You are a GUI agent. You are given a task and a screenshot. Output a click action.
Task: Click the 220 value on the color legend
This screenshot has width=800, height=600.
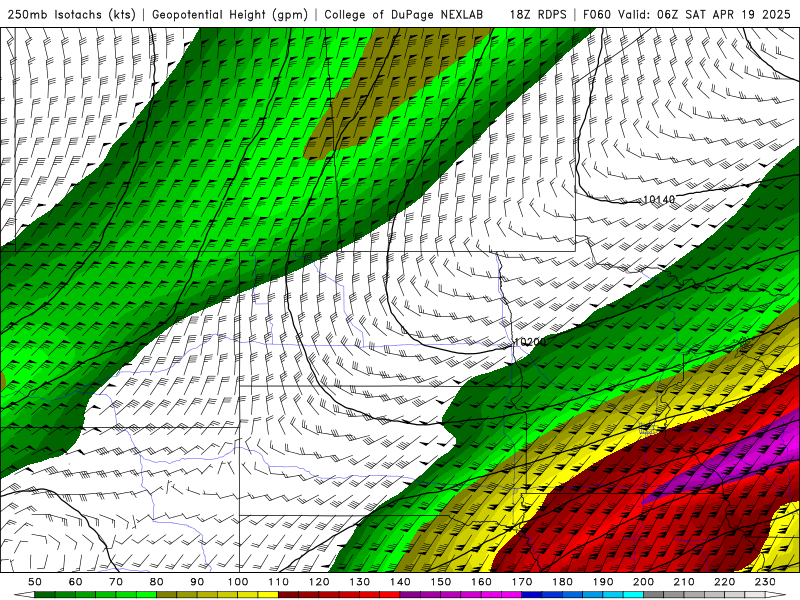pyautogui.click(x=724, y=582)
